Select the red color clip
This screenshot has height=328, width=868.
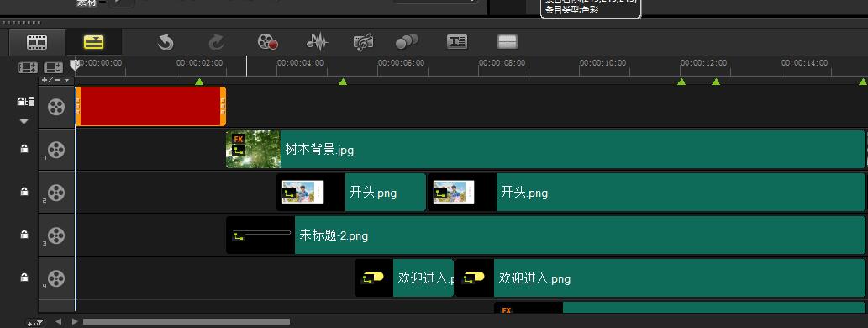150,106
